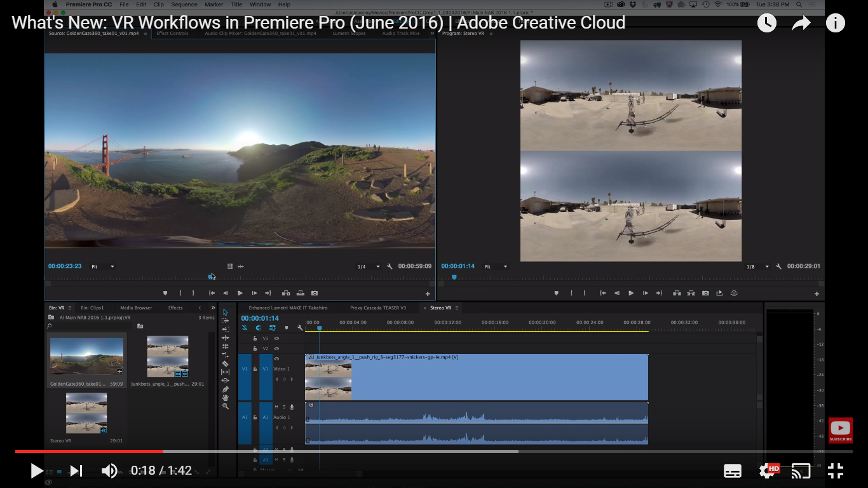Viewport: 868px width, 488px height.
Task: Select the Razor tool
Action: [x=225, y=363]
